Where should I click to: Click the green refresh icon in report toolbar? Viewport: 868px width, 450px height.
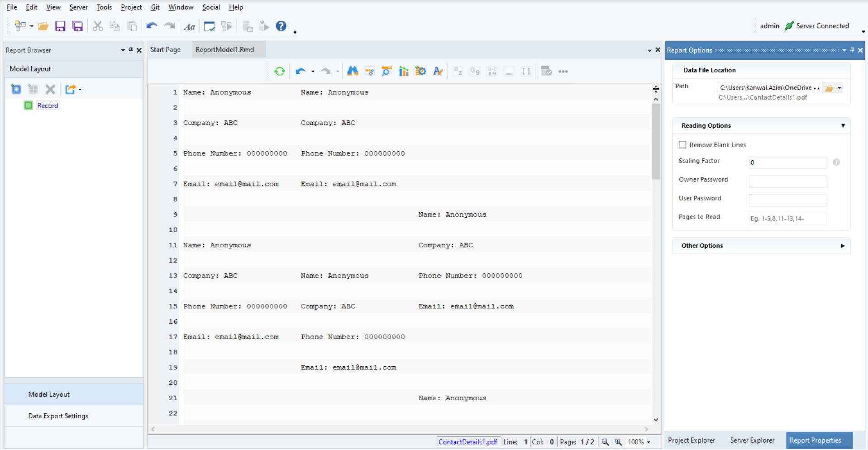[279, 71]
